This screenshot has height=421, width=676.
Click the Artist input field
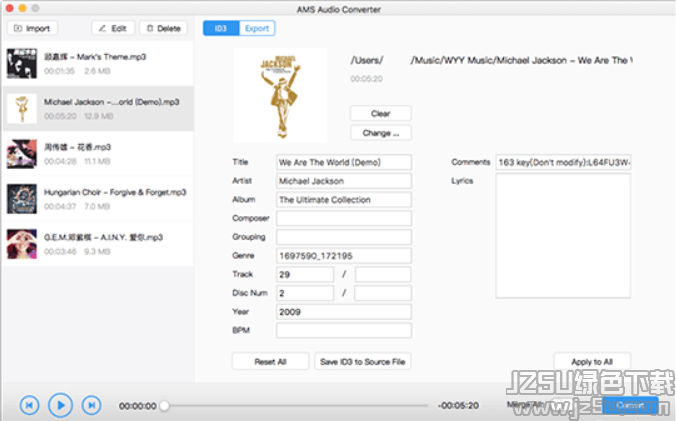coord(344,181)
